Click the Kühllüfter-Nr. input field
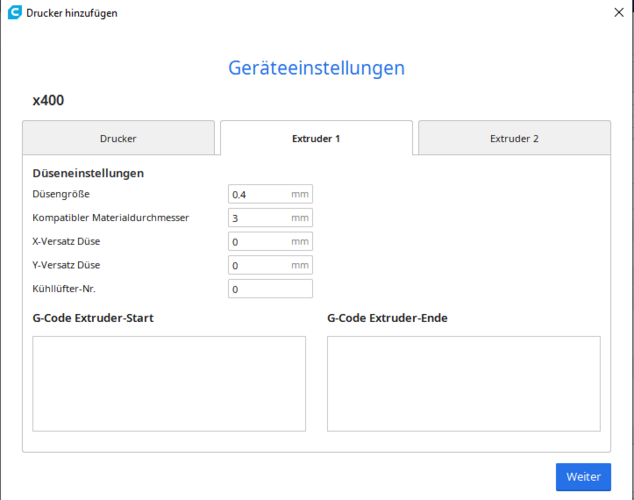634x500 pixels. (x=270, y=289)
